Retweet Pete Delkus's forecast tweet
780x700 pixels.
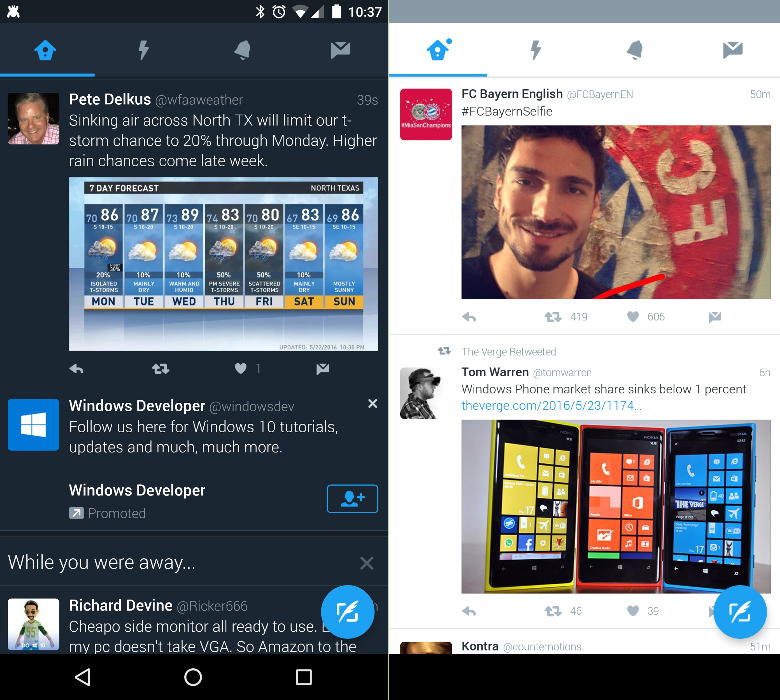pyautogui.click(x=160, y=369)
